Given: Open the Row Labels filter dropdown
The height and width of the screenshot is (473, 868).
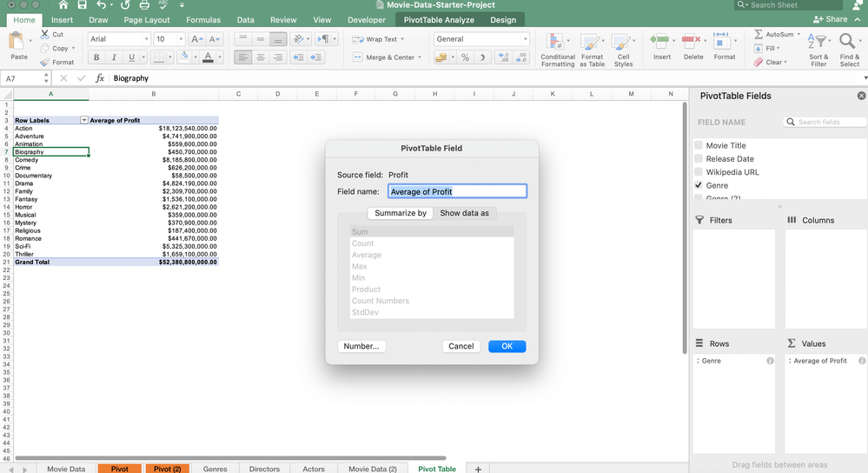Looking at the screenshot, I should [84, 120].
